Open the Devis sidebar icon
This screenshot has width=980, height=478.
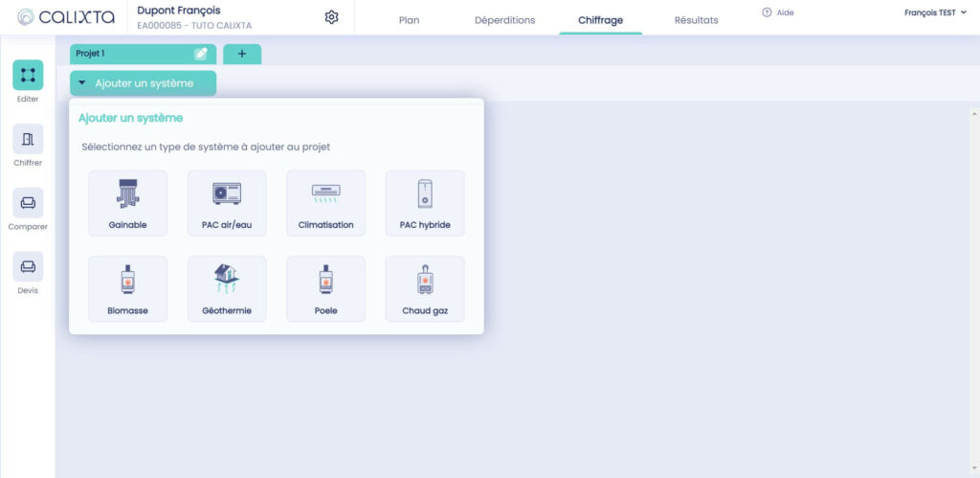pyautogui.click(x=28, y=266)
